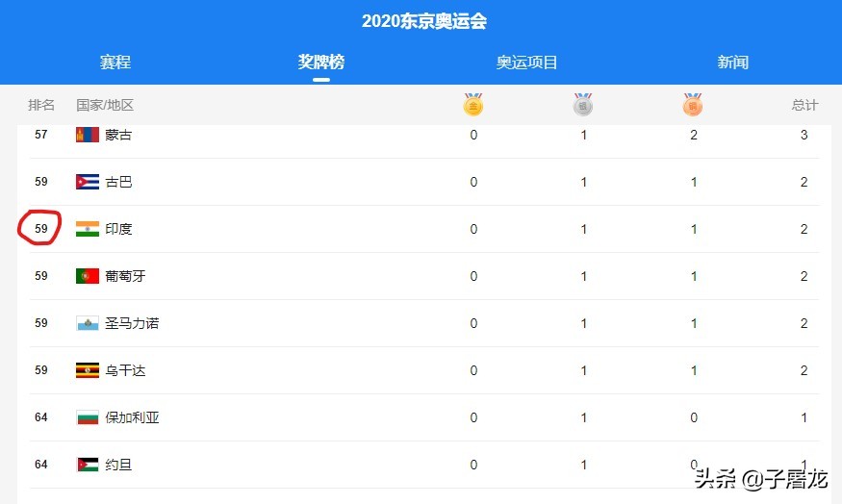Image resolution: width=842 pixels, height=504 pixels.
Task: Click the Mongolia flag icon
Action: (88, 135)
